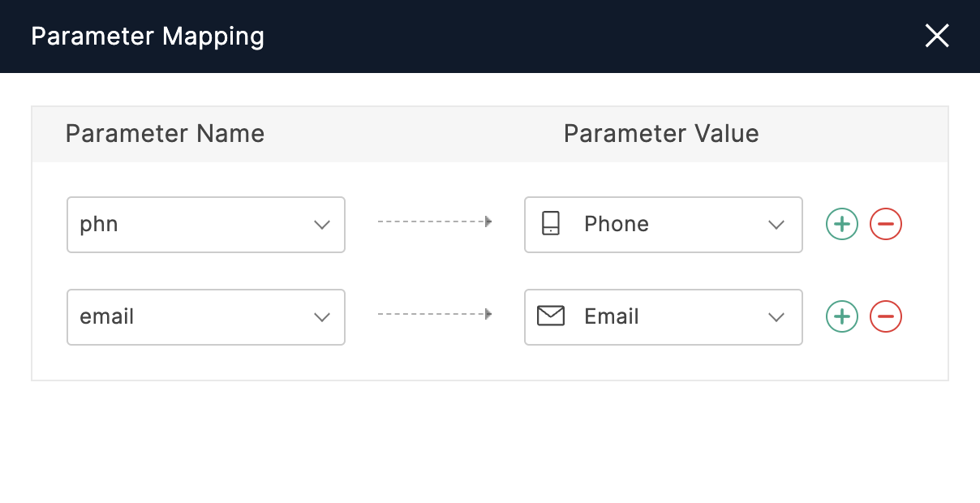Click the lowercase email text in name field
Image resolution: width=980 pixels, height=503 pixels.
point(107,316)
